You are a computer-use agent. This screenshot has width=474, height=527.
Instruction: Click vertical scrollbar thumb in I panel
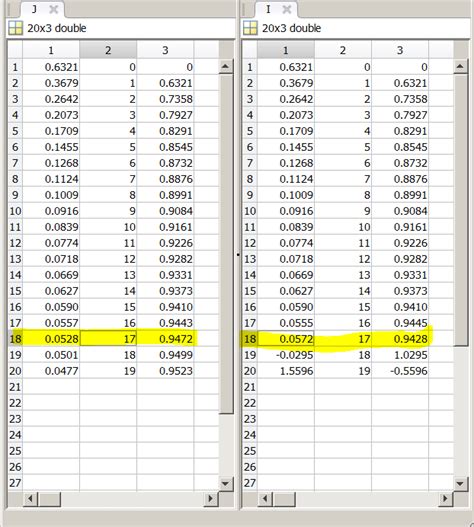(461, 210)
